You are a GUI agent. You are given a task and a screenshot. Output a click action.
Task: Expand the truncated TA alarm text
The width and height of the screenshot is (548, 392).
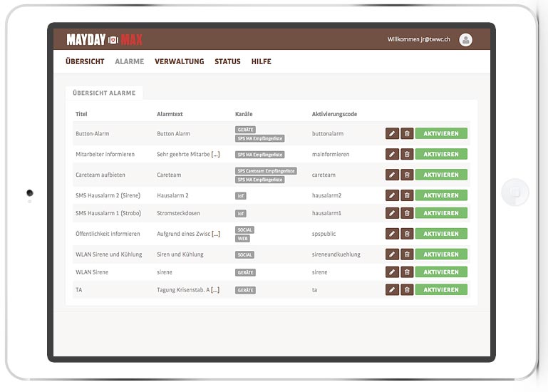[215, 290]
